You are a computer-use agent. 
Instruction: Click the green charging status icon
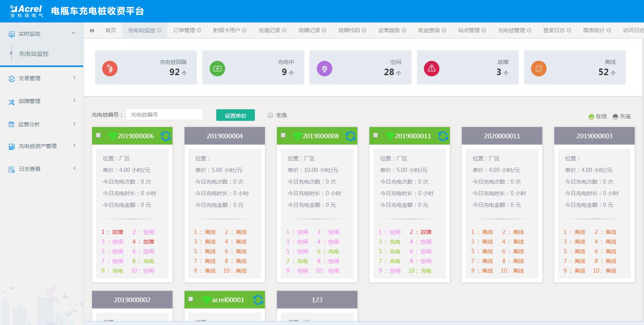[217, 69]
